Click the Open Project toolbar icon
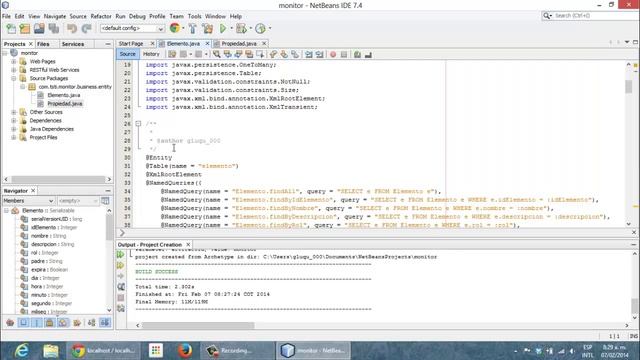Viewport: 640px width, 360px height. click(x=39, y=29)
